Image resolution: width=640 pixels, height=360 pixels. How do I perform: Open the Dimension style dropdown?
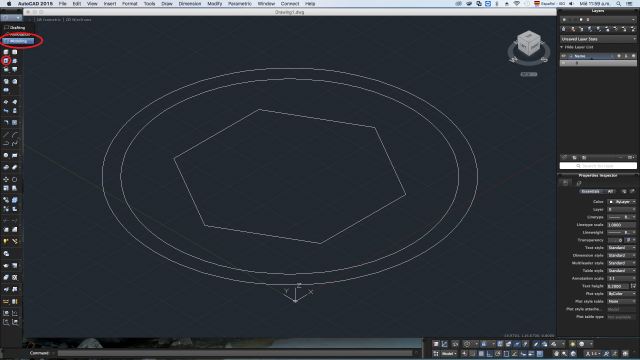click(x=622, y=256)
